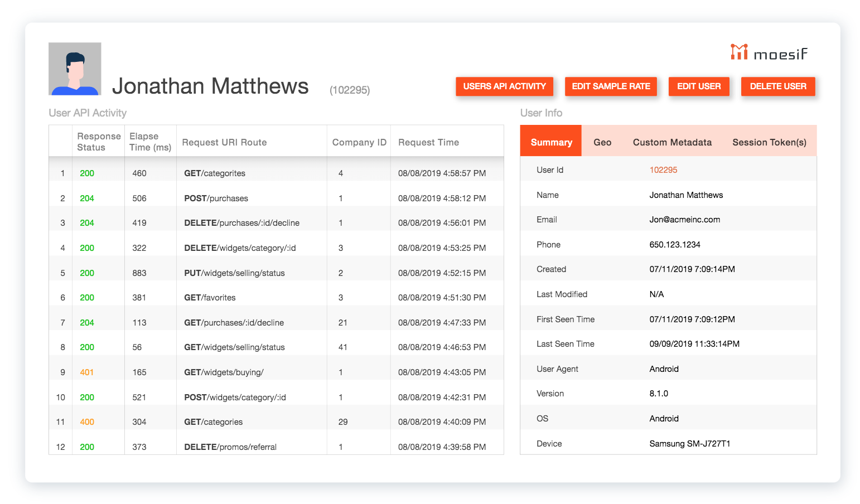The height and width of the screenshot is (504, 860).
Task: Click Jonathan Matthews' profile avatar
Action: click(x=75, y=69)
